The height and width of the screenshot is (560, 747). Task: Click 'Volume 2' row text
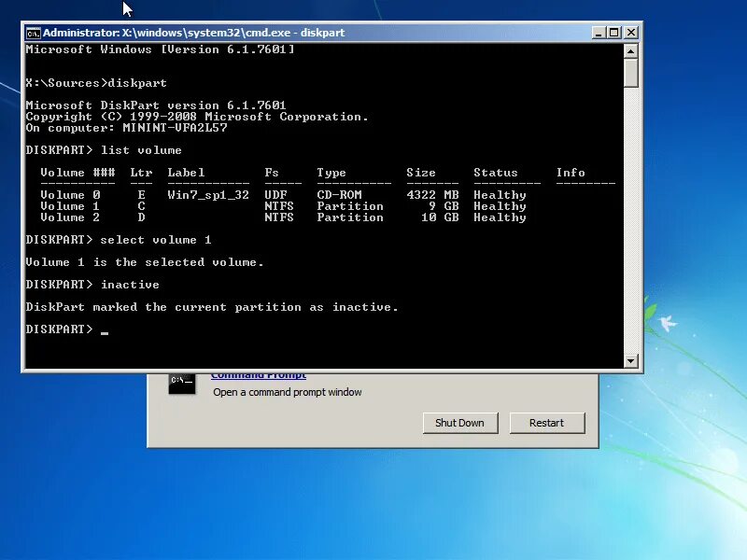coord(70,217)
